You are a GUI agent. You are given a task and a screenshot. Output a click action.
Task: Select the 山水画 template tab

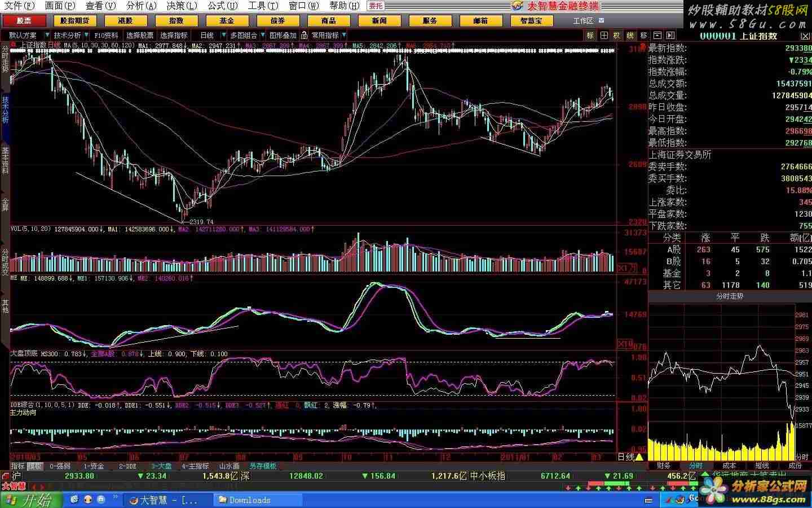tap(230, 466)
